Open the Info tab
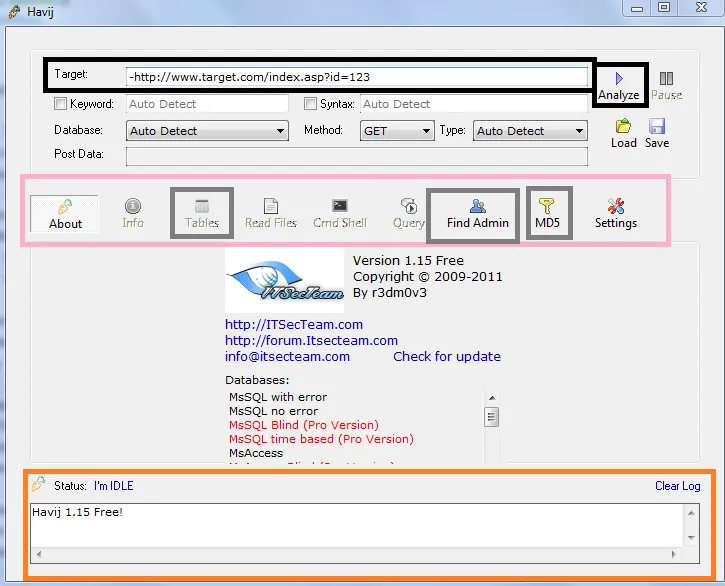Screen dimensions: 725x586 pos(133,214)
